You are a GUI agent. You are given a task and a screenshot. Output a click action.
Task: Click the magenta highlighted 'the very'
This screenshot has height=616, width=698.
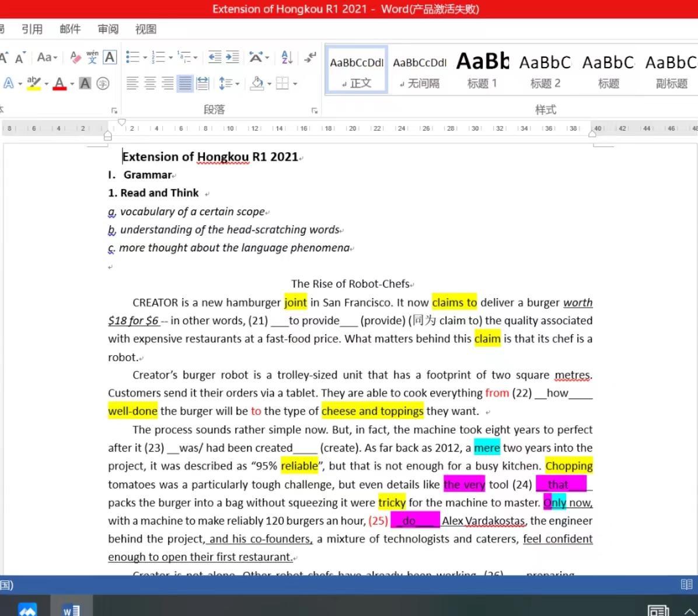[465, 484]
